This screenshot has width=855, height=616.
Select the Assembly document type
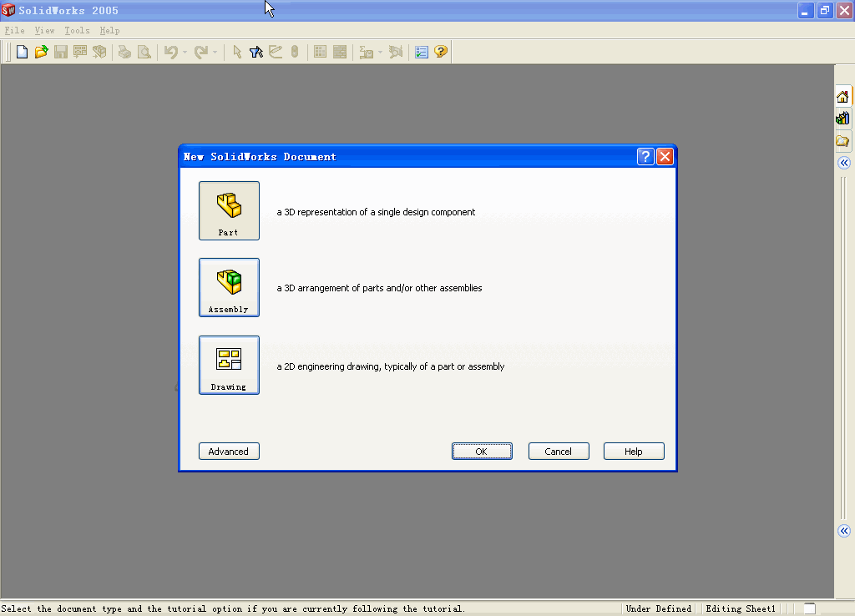pyautogui.click(x=229, y=287)
